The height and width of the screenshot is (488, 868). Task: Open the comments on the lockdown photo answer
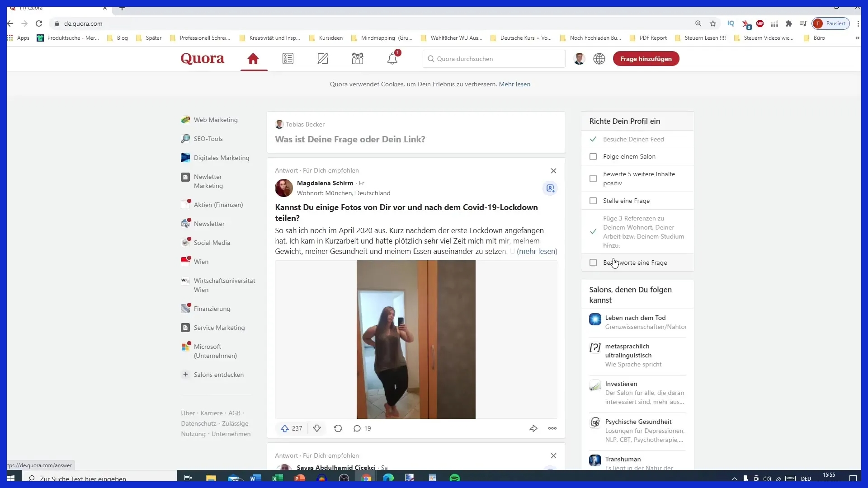(361, 428)
